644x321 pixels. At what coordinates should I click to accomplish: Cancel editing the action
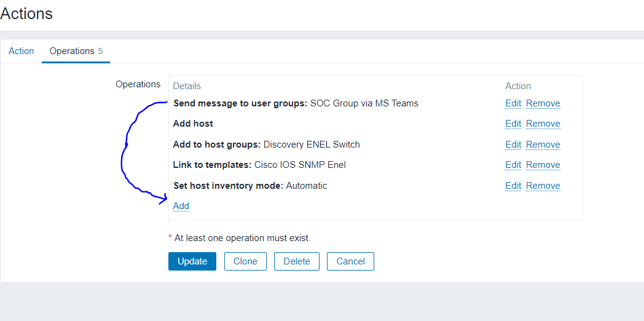[x=350, y=261]
